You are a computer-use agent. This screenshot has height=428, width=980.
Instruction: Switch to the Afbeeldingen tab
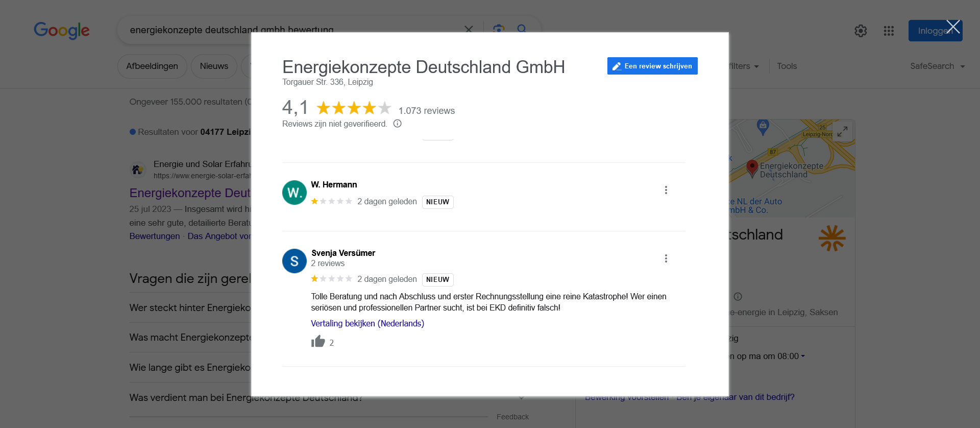(x=152, y=66)
